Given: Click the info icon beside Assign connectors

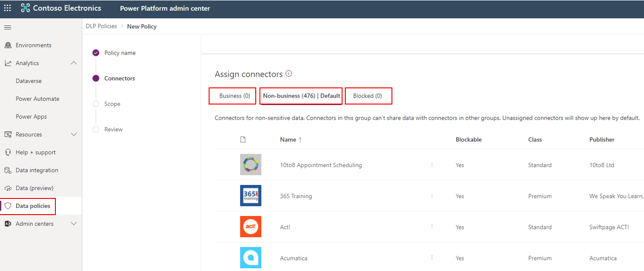Looking at the screenshot, I should pos(289,74).
